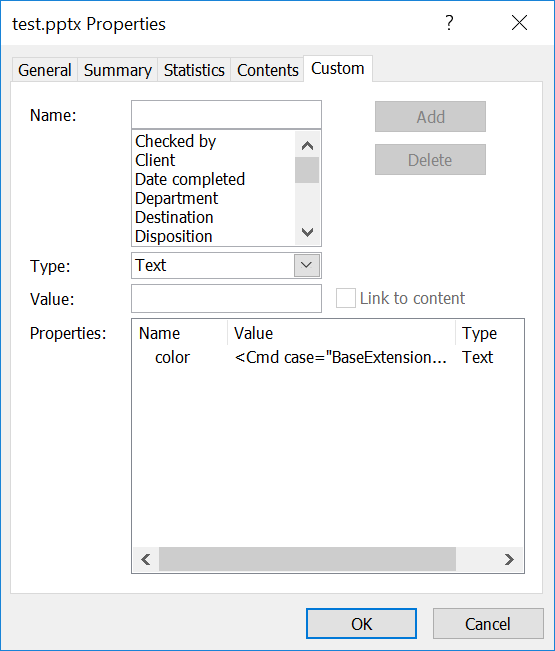The image size is (555, 651).
Task: Switch to the Summary tab
Action: tap(117, 70)
